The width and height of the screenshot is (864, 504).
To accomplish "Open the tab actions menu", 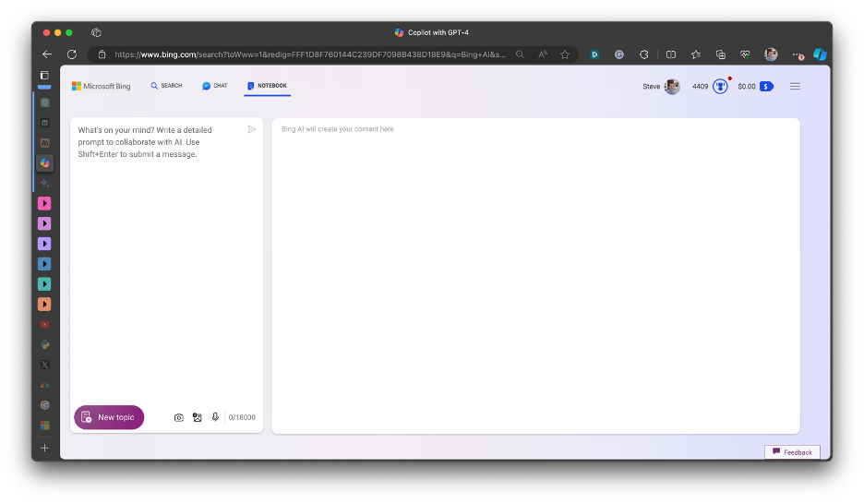I will 44,75.
